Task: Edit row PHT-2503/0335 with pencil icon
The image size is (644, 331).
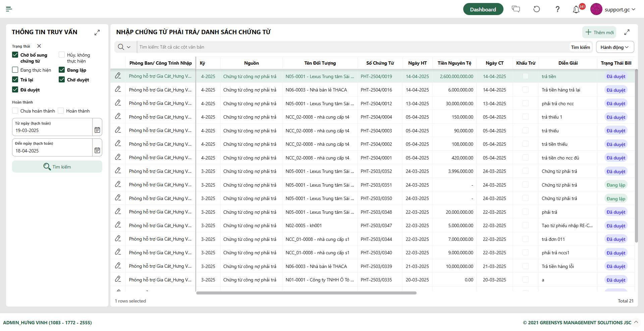Action: click(118, 279)
